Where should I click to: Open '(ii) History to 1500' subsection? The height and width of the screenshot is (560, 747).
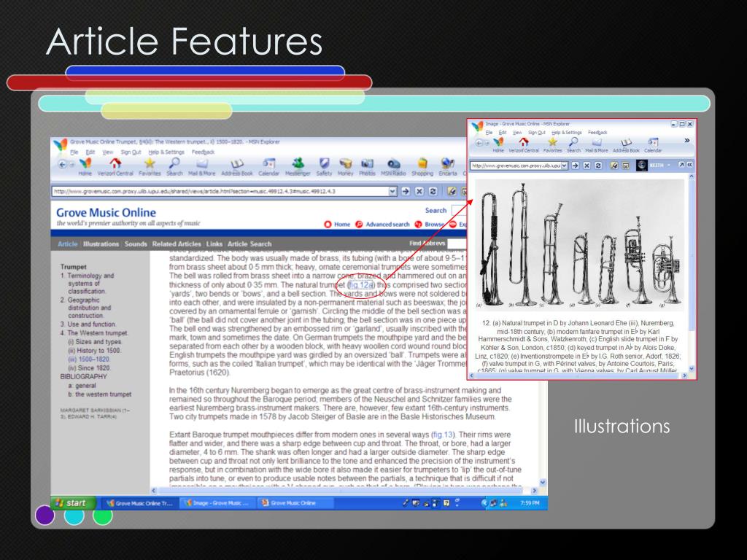(94, 351)
